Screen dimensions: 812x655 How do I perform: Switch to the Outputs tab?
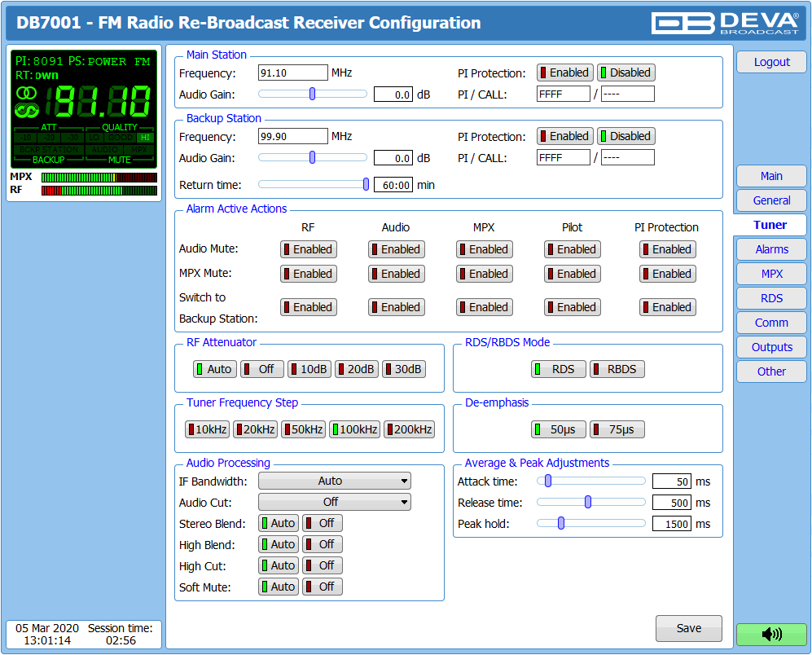771,347
